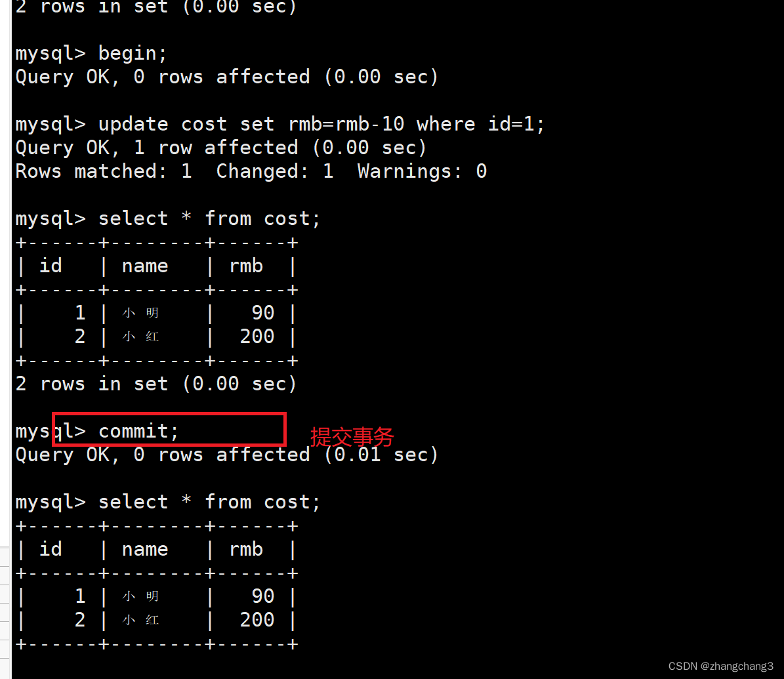Click the rmb value 90 in the pre-commit table
Image resolution: width=784 pixels, height=679 pixels.
tap(263, 313)
